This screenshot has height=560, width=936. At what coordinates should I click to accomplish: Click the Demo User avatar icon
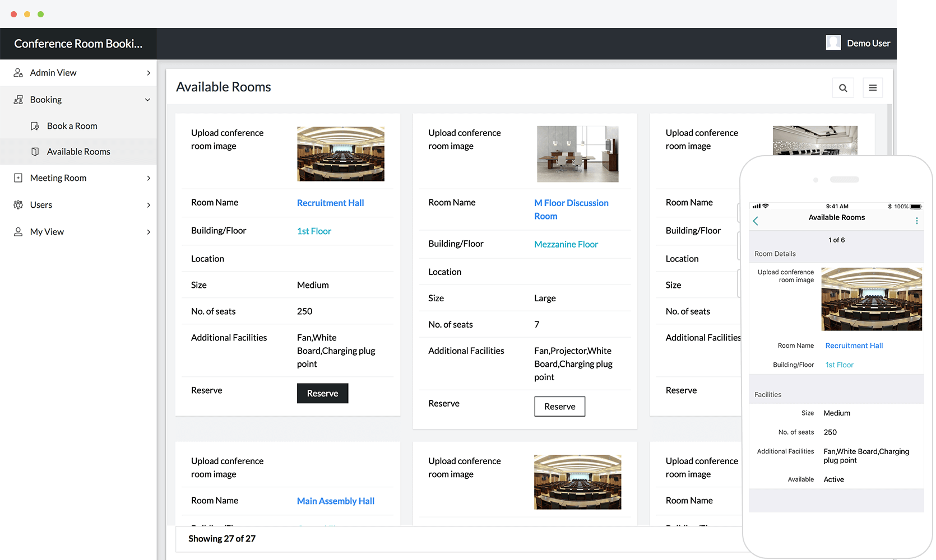click(x=833, y=43)
